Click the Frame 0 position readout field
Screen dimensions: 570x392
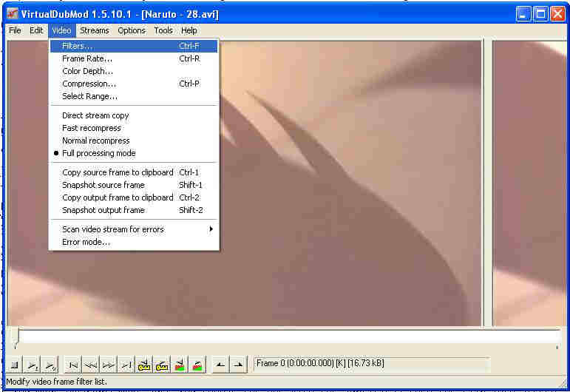[371, 364]
